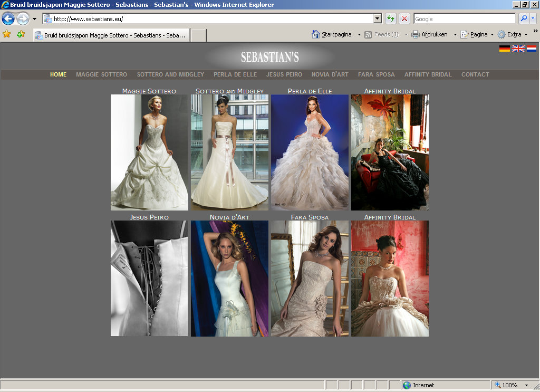Click the address bar URL field
This screenshot has height=392, width=540.
pos(208,19)
